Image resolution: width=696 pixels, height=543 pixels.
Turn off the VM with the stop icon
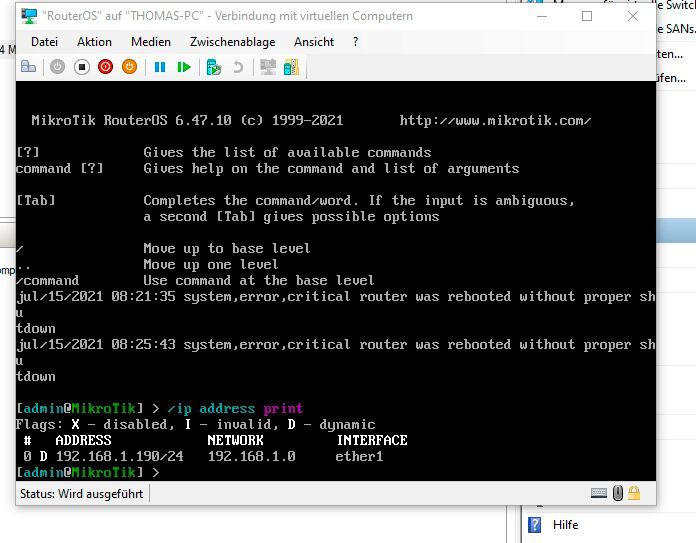click(x=82, y=67)
